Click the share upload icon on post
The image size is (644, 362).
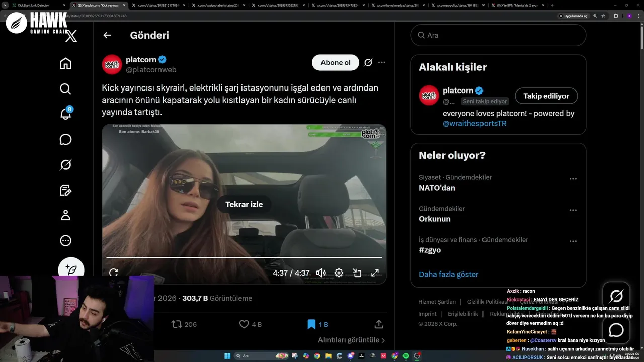click(x=379, y=324)
